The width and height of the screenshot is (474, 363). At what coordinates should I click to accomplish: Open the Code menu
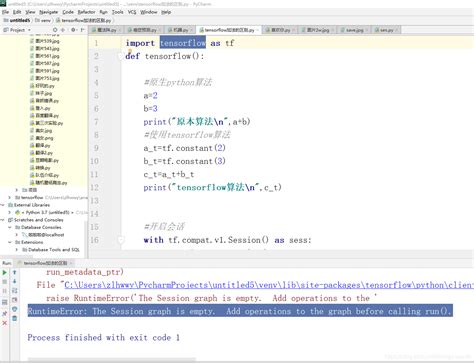(68, 12)
